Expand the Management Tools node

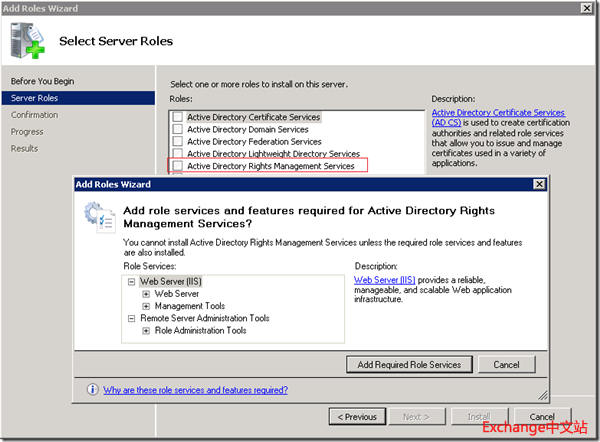point(146,306)
